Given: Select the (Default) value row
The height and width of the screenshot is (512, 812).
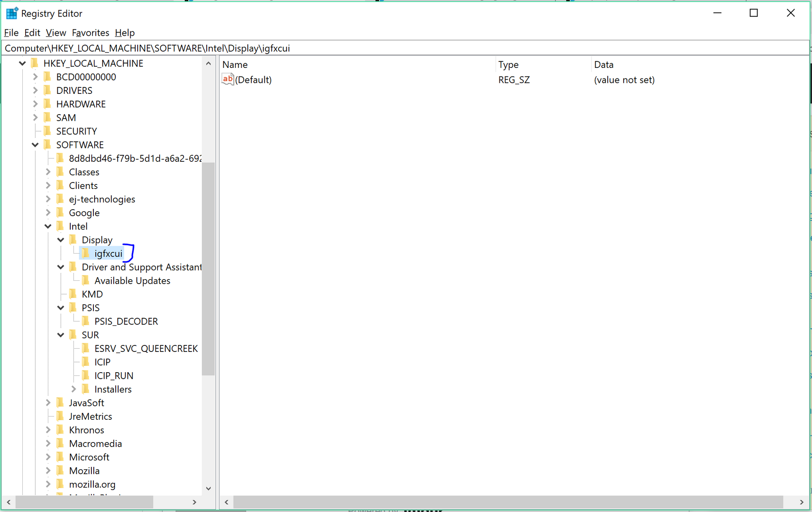Looking at the screenshot, I should click(x=514, y=80).
